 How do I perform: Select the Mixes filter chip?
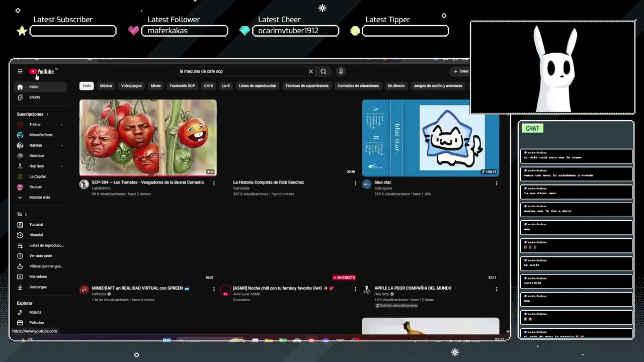[156, 86]
